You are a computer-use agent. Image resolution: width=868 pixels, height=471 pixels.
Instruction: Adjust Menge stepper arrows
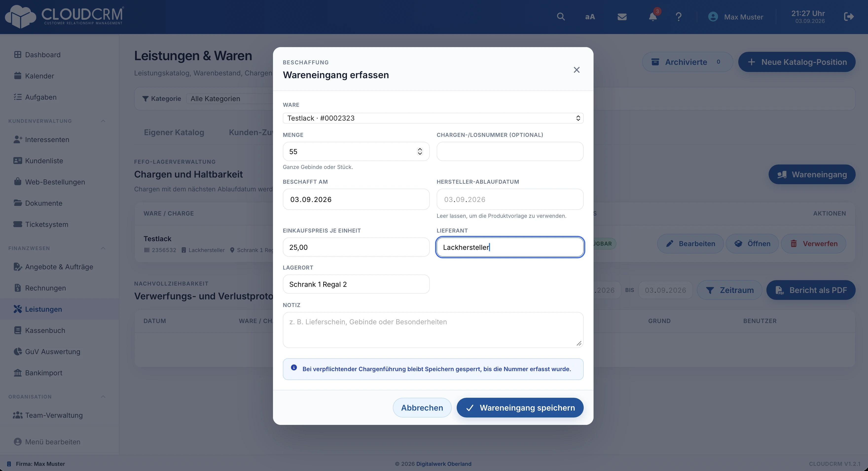[x=420, y=151]
